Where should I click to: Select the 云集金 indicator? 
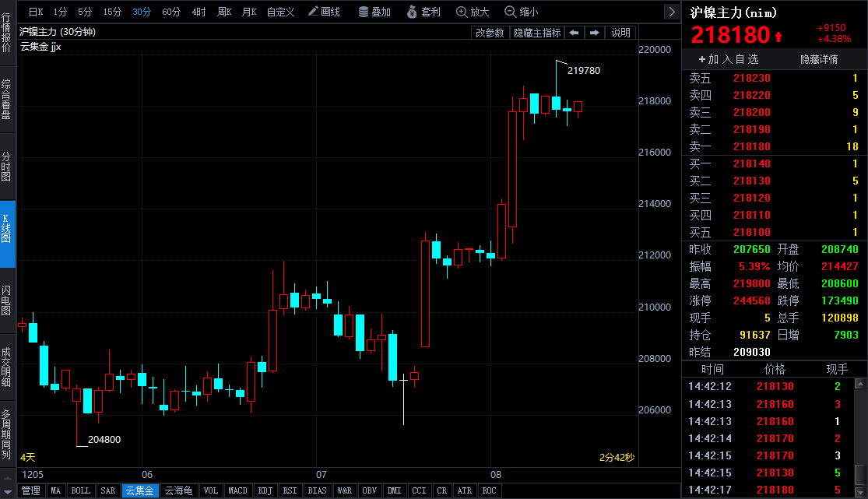(140, 490)
